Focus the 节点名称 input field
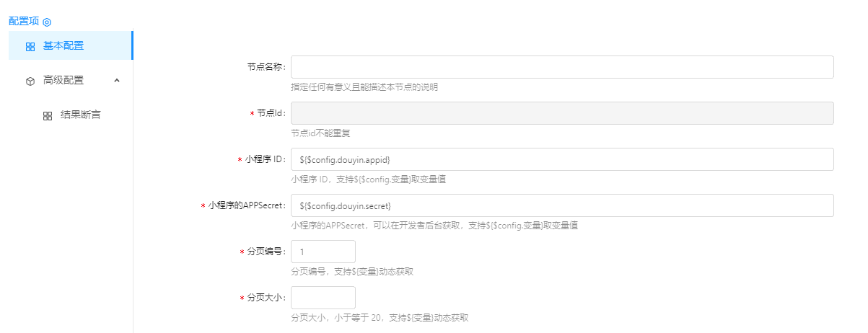 click(x=561, y=67)
